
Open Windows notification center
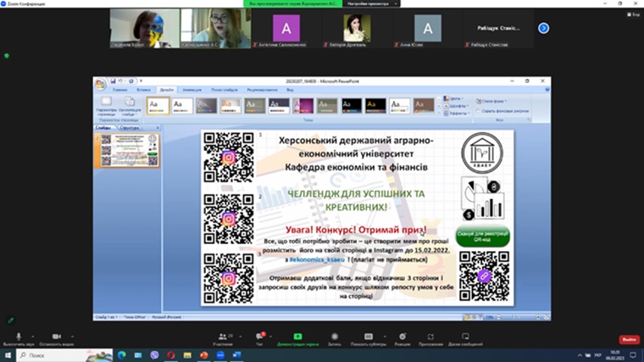pos(633,355)
